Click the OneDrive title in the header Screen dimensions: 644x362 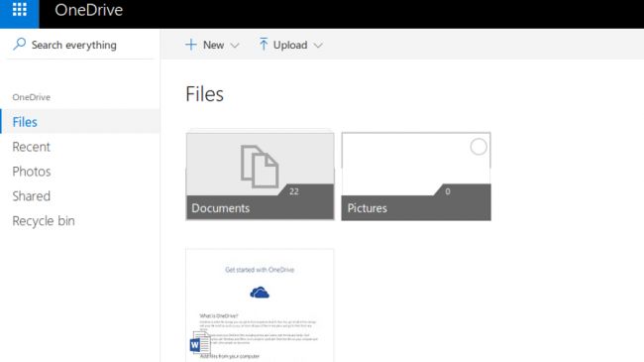[89, 10]
